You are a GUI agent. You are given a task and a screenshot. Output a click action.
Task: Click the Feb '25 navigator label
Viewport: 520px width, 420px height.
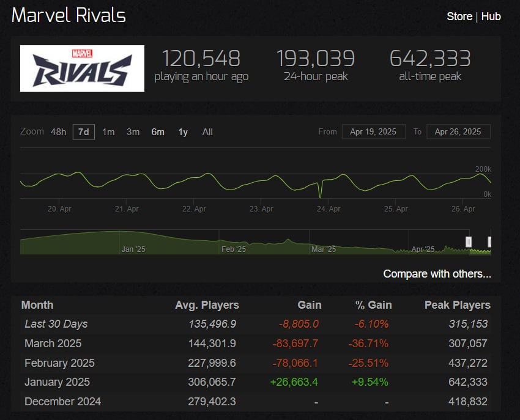(x=234, y=249)
